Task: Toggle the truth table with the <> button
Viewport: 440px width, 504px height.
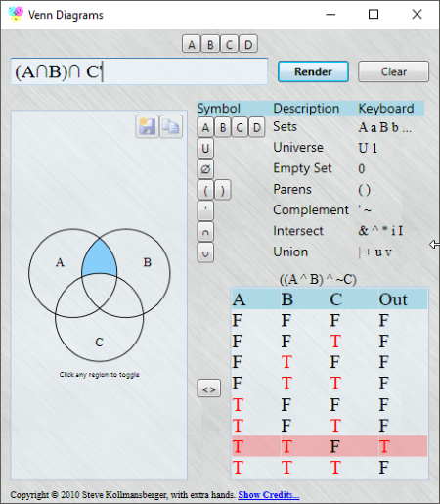Action: [209, 389]
